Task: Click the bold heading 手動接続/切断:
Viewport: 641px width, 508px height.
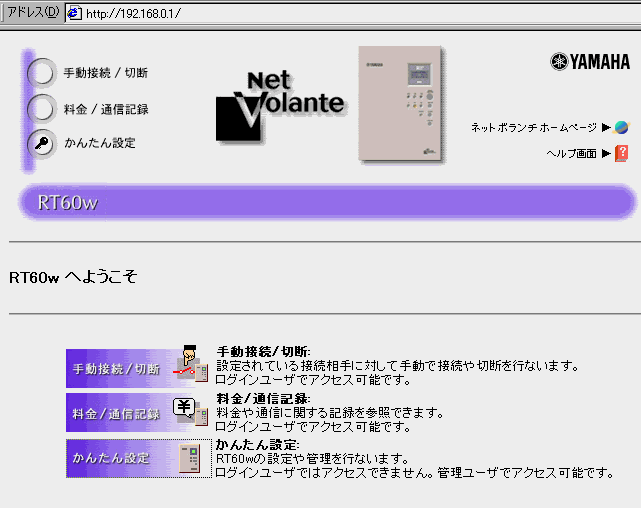Action: coord(264,351)
